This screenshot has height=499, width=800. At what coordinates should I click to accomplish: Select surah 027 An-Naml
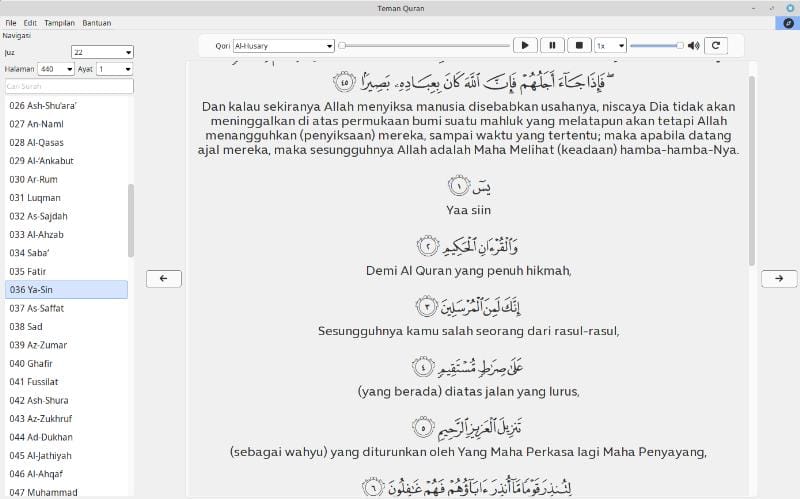pyautogui.click(x=66, y=124)
